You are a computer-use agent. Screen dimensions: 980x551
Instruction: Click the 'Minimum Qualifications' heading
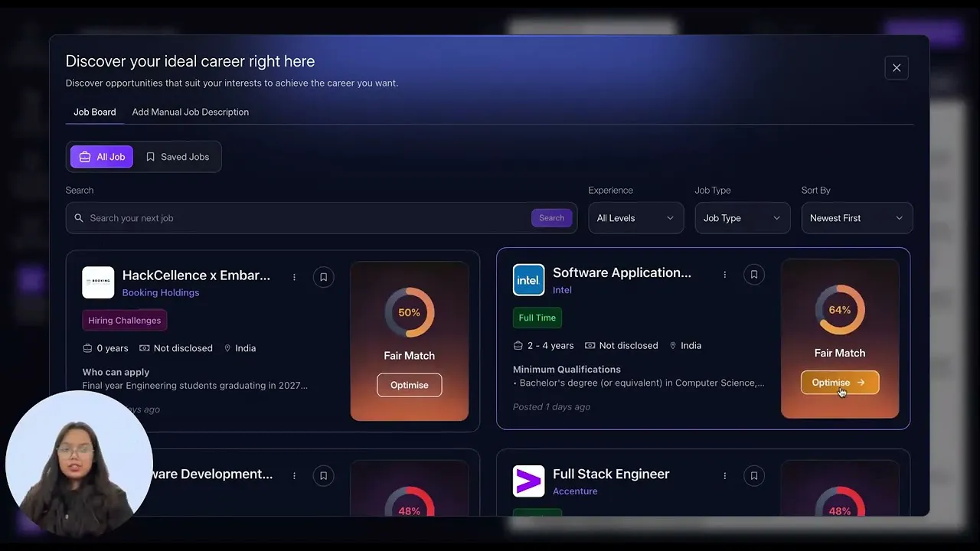coord(567,370)
